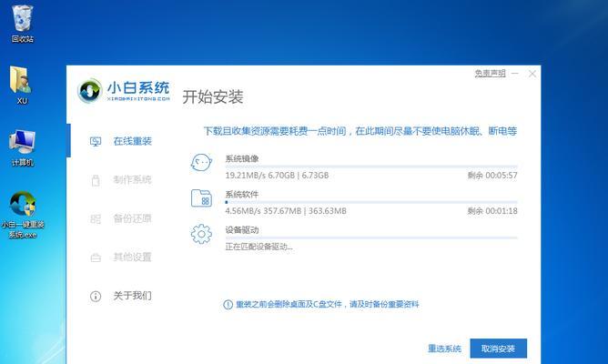Viewport: 608px width, 364px height.
Task: Click the 开始安装 heading
Action: pyautogui.click(x=213, y=96)
